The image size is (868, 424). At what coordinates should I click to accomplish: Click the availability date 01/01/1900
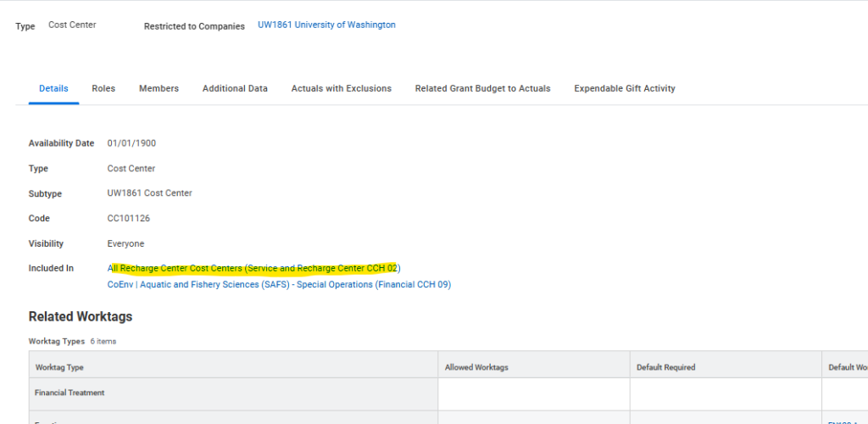point(131,143)
